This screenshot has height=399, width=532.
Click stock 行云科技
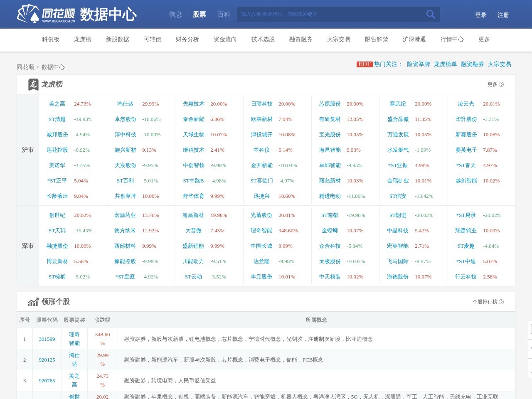466,277
